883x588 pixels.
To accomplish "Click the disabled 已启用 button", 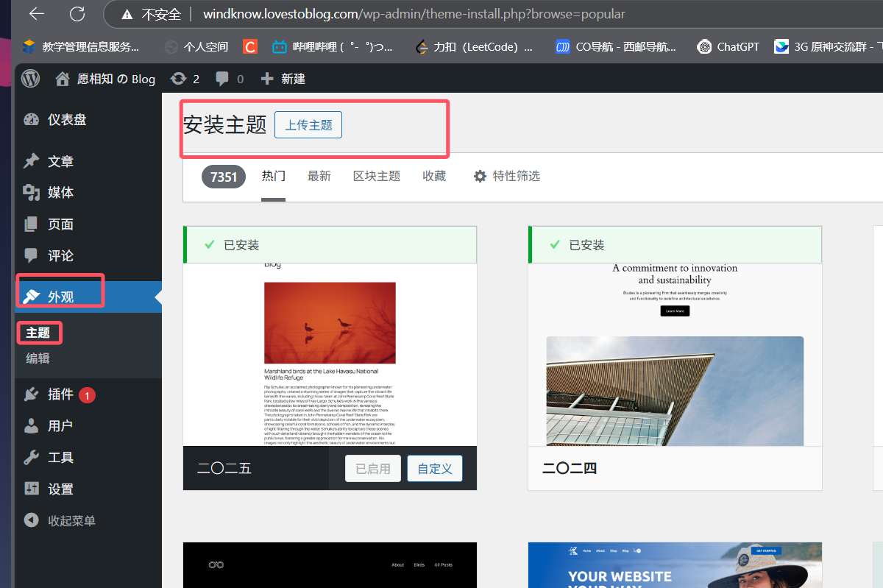I will pyautogui.click(x=373, y=469).
